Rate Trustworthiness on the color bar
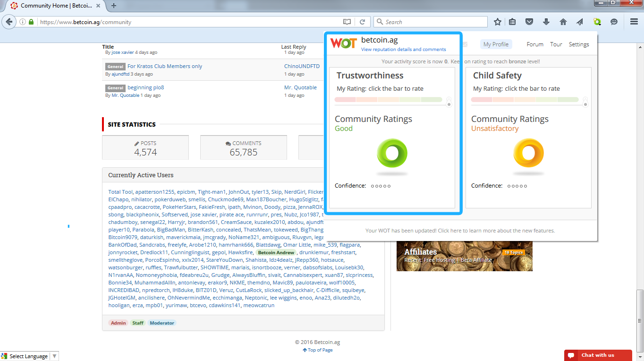 pos(388,100)
